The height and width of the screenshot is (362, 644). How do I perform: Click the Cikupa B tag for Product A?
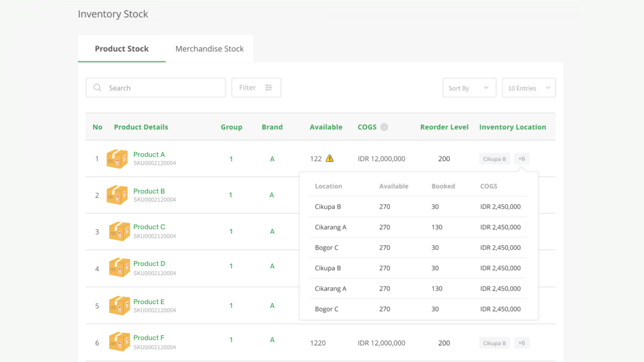494,159
